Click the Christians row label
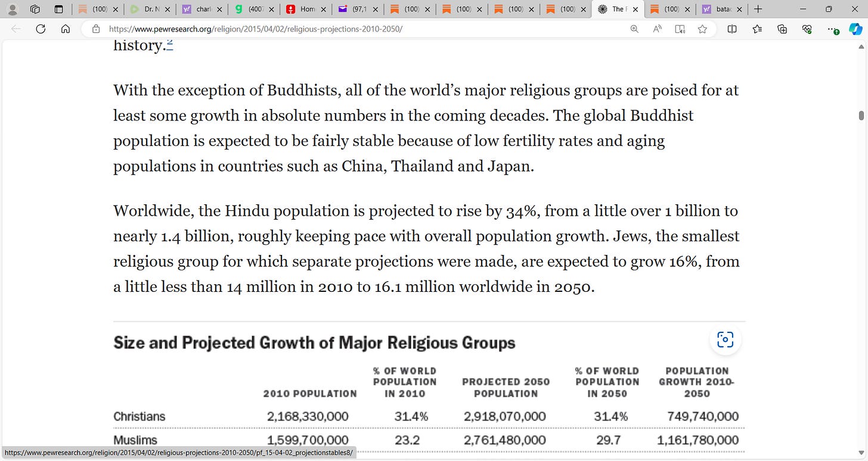The width and height of the screenshot is (868, 461). coord(139,416)
